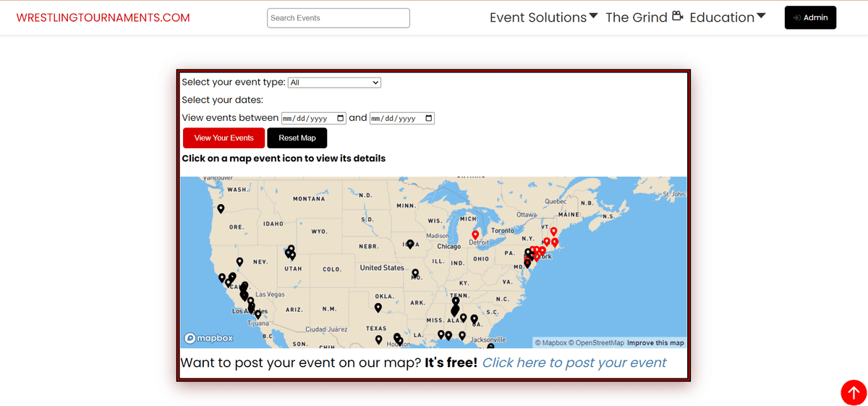The height and width of the screenshot is (406, 868).
Task: Click the video camera icon beside The Grind
Action: tap(677, 17)
